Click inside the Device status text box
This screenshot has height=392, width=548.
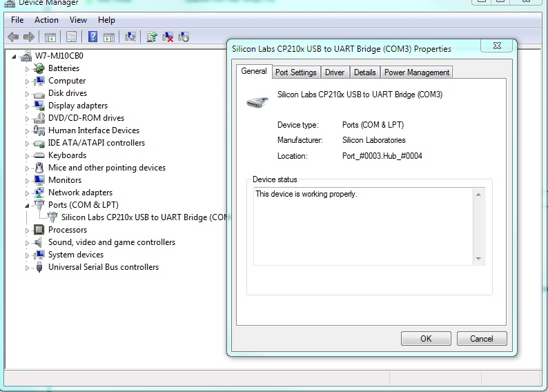coord(364,226)
